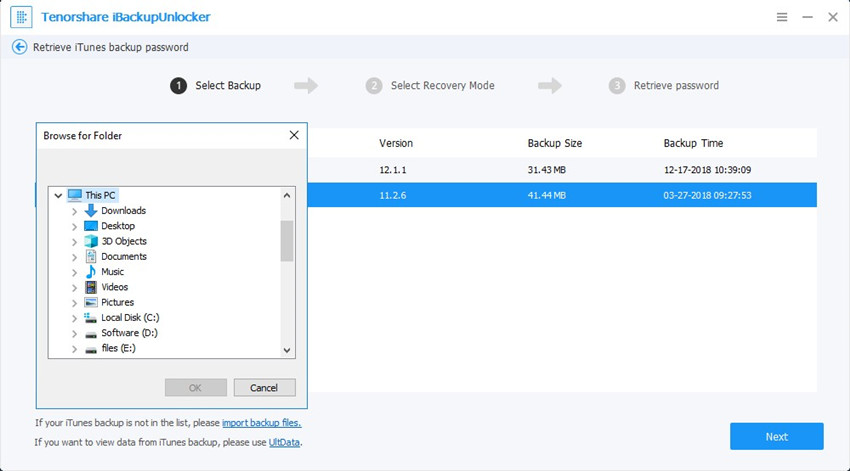The height and width of the screenshot is (471, 850).
Task: Select the Downloads tree item label
Action: point(124,210)
